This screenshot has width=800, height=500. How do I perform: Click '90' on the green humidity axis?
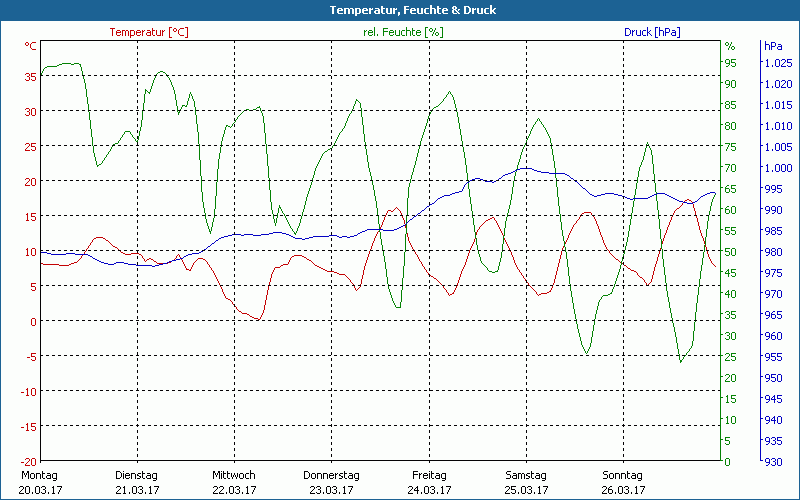pos(731,84)
